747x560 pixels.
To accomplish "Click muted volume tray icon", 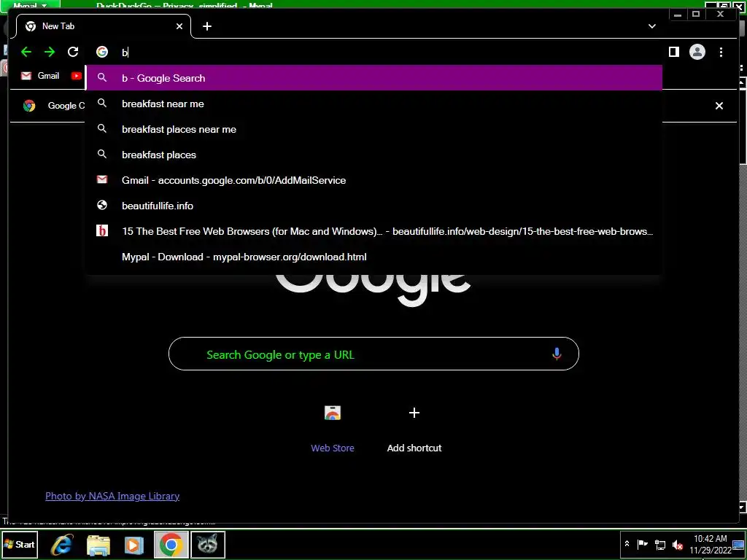I will 677,544.
